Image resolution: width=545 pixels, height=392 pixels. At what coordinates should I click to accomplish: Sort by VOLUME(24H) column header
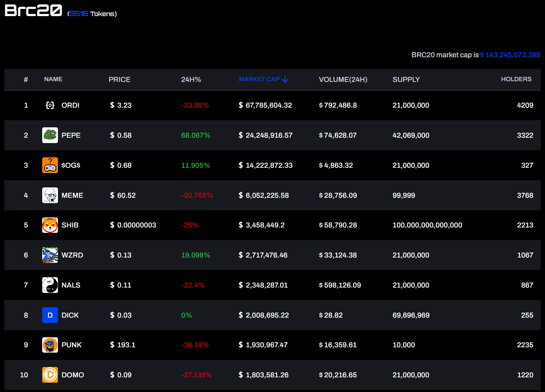(x=343, y=79)
